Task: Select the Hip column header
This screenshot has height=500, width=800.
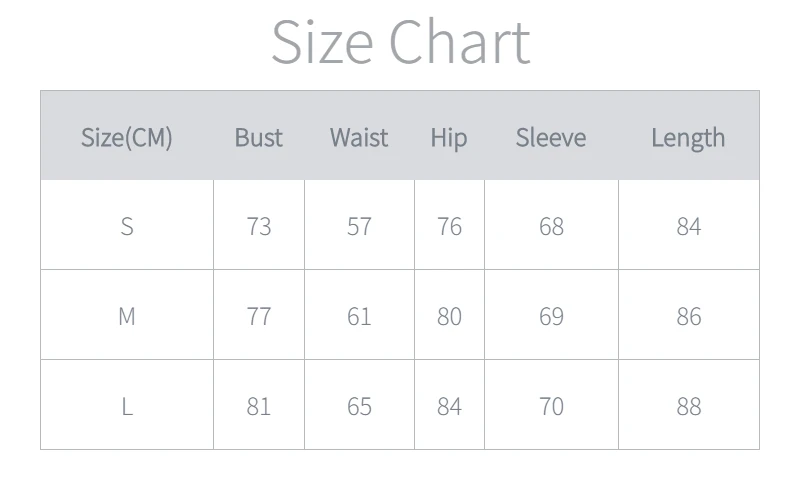Action: pyautogui.click(x=449, y=137)
